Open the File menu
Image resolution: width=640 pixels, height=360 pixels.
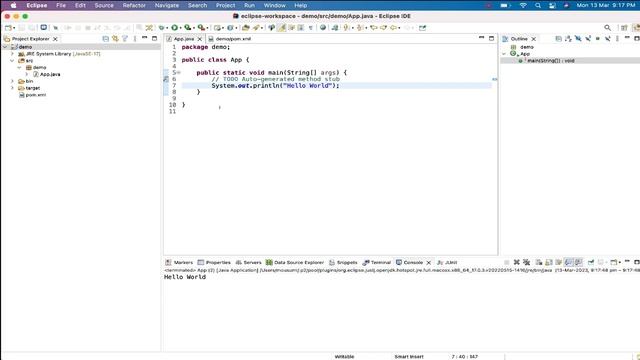point(61,5)
